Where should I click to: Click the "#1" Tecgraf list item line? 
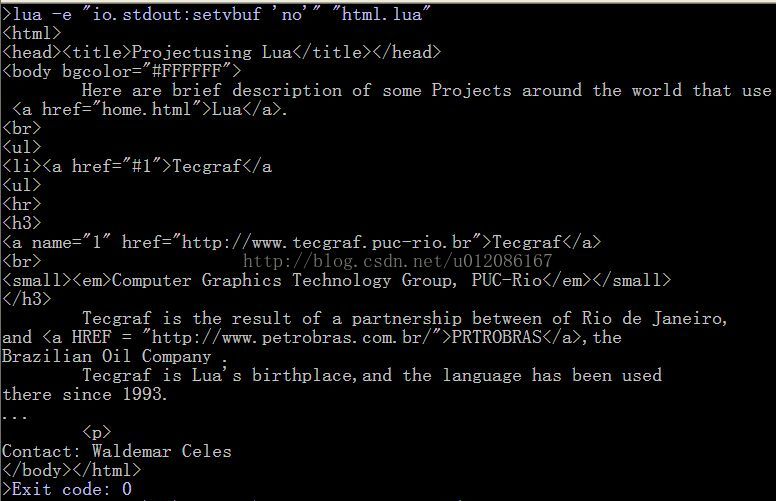tap(137, 166)
